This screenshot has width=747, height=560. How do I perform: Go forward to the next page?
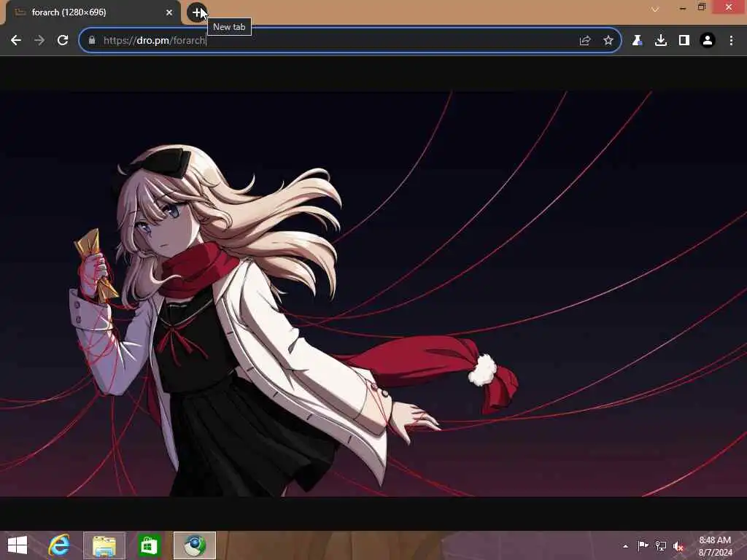(x=39, y=41)
